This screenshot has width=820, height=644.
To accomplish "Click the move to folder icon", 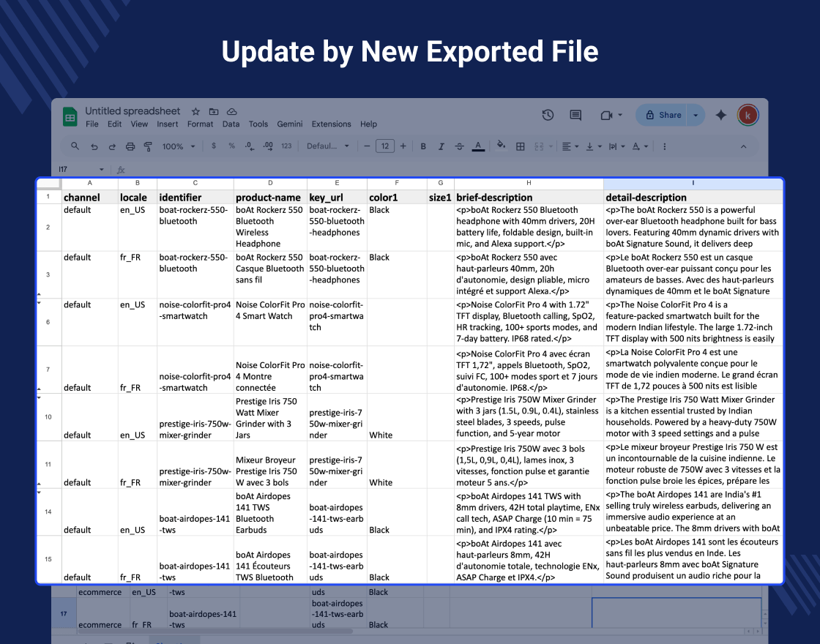I will pos(214,111).
